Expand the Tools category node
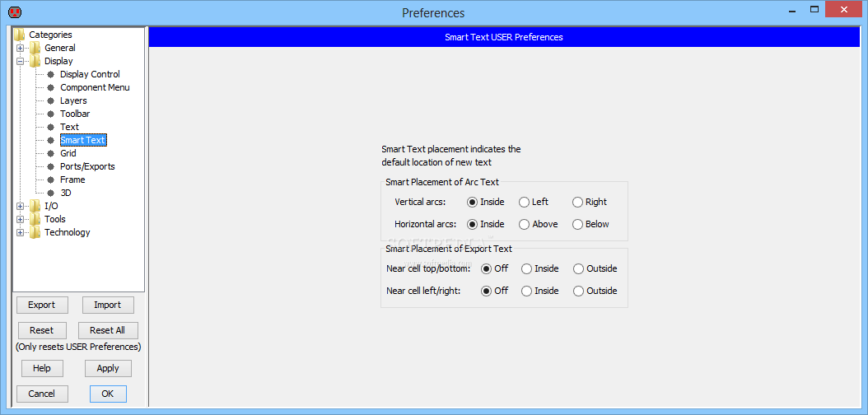Image resolution: width=868 pixels, height=415 pixels. [20, 219]
